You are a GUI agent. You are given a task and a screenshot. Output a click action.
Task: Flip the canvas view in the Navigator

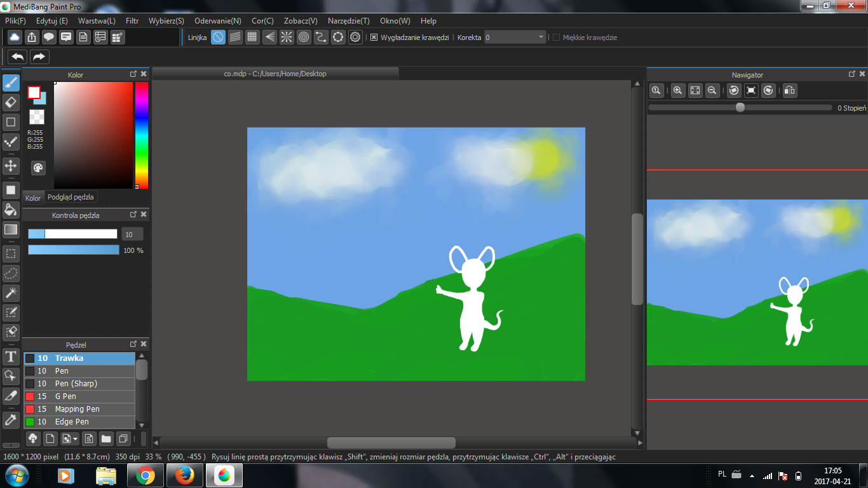(790, 90)
